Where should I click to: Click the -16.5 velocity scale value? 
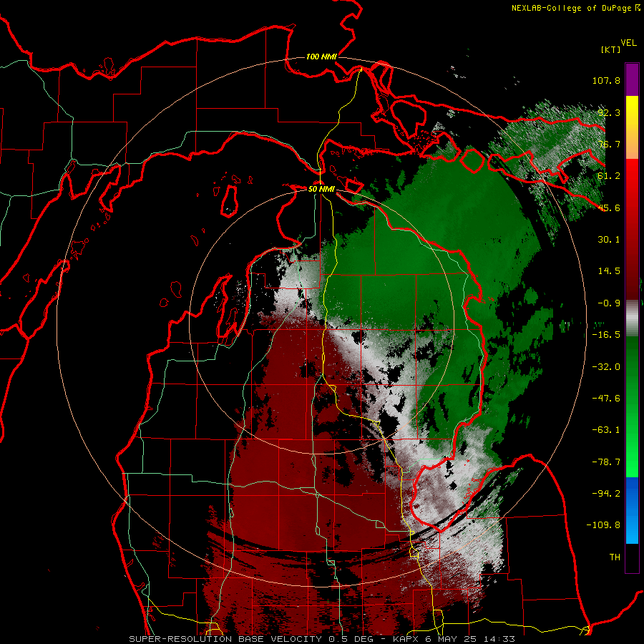coord(606,335)
